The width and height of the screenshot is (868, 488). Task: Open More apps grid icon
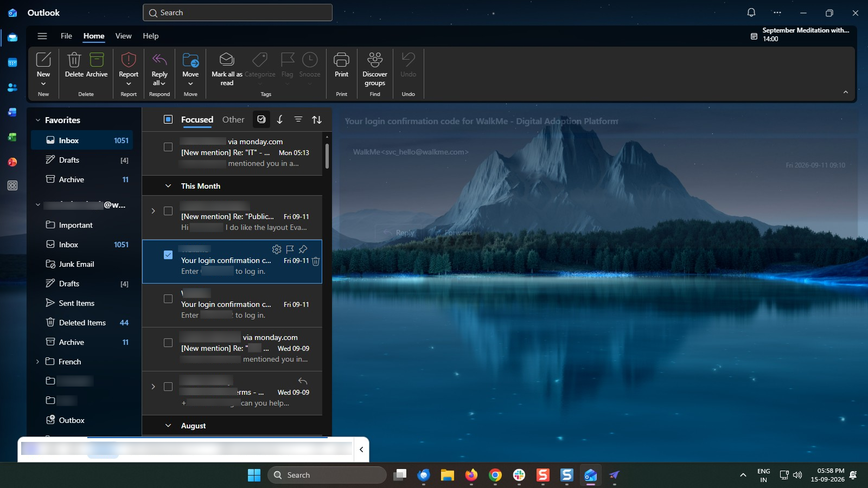(12, 185)
